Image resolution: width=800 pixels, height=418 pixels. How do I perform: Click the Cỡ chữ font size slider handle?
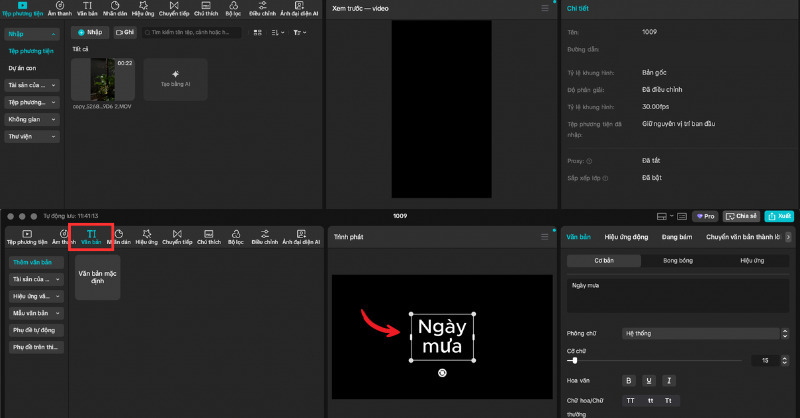[575, 360]
